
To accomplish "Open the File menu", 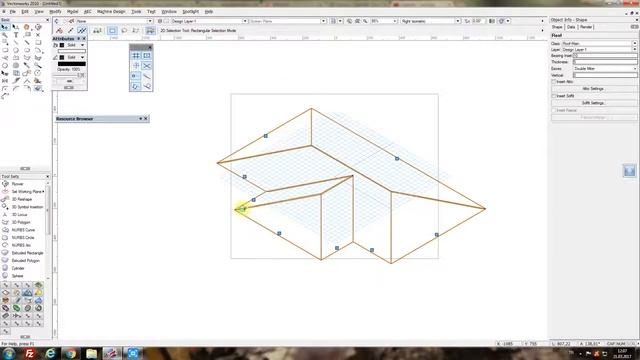I will coord(13,12).
